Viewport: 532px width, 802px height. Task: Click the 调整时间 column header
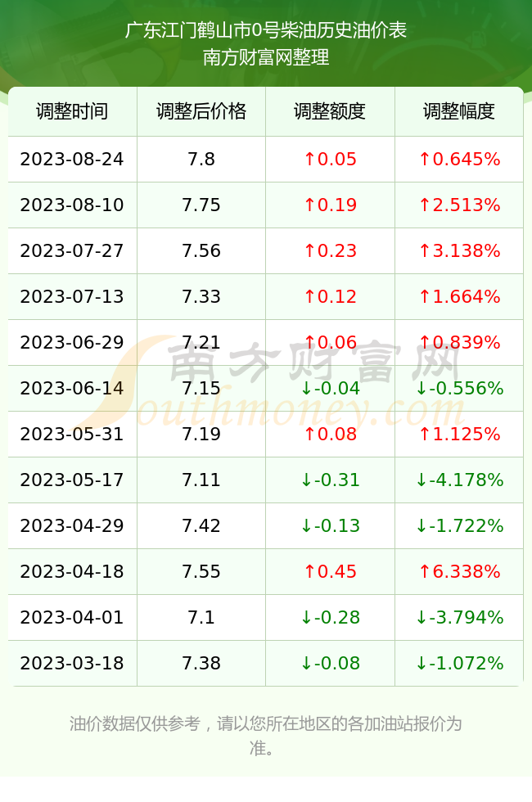pyautogui.click(x=72, y=111)
